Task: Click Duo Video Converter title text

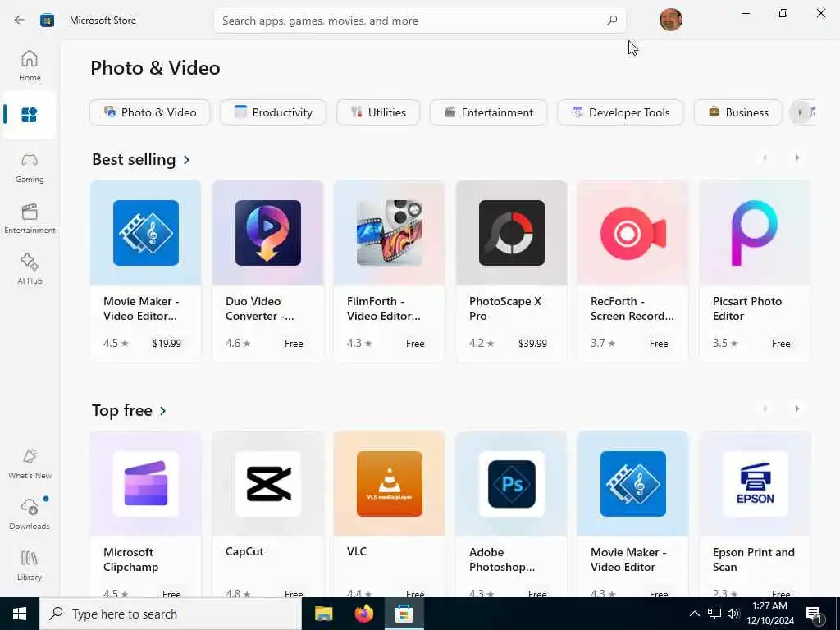Action: click(x=260, y=308)
